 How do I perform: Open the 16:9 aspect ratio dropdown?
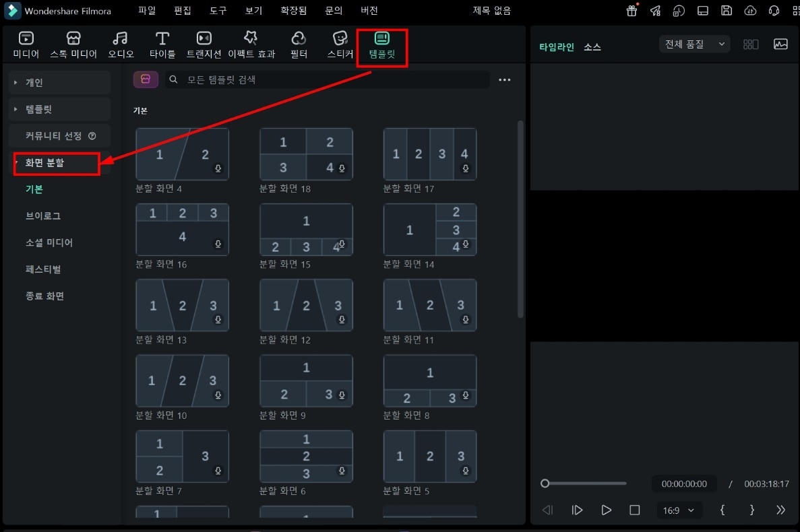678,510
